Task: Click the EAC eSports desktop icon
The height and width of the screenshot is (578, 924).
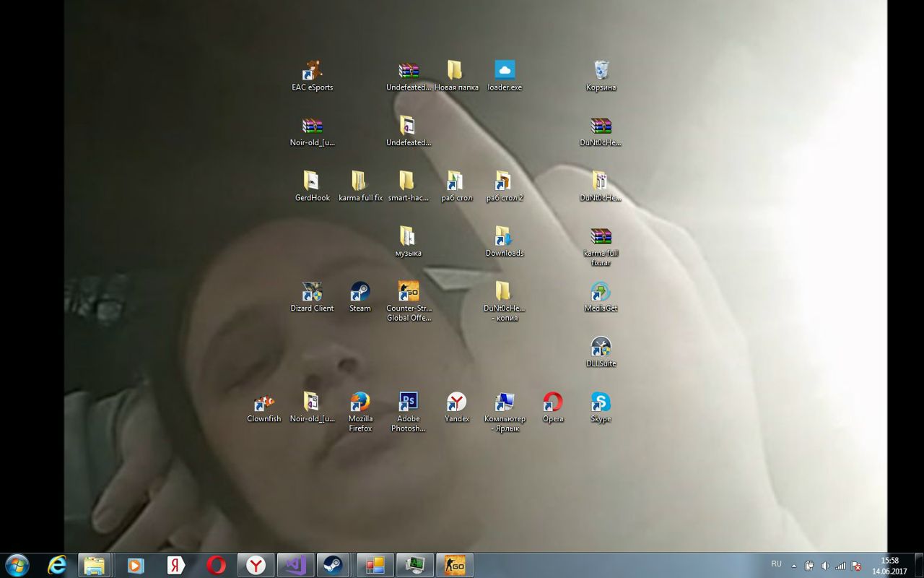Action: [x=312, y=71]
